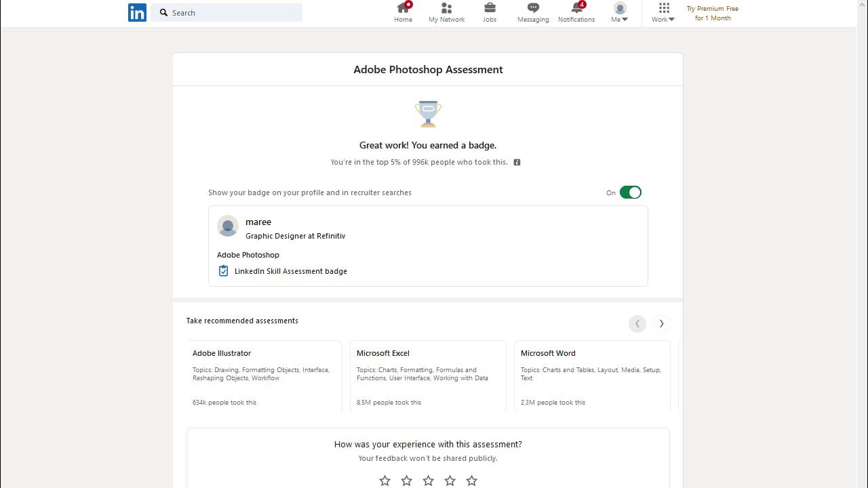Open the Adobe Illustrator assessment card

tap(264, 376)
